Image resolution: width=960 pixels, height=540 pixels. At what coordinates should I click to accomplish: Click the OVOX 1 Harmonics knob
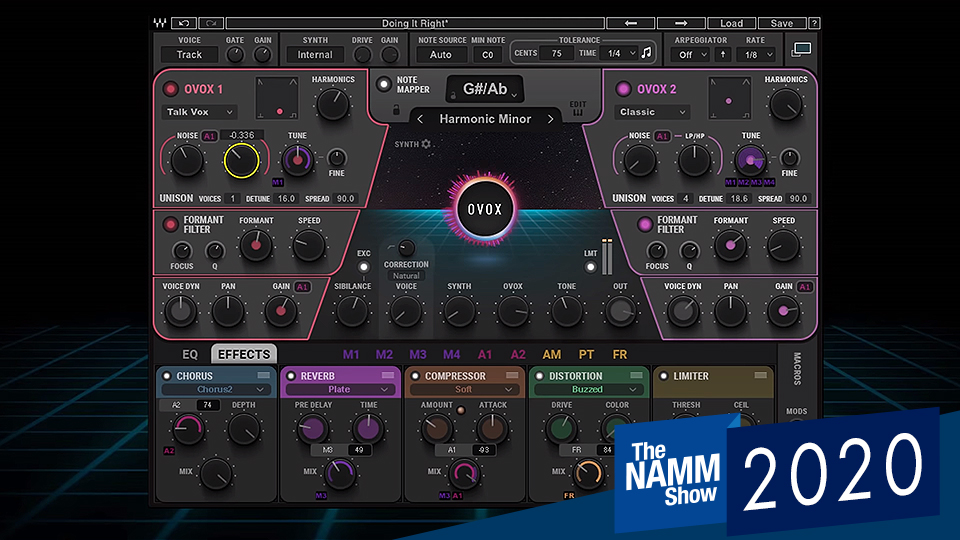point(332,104)
